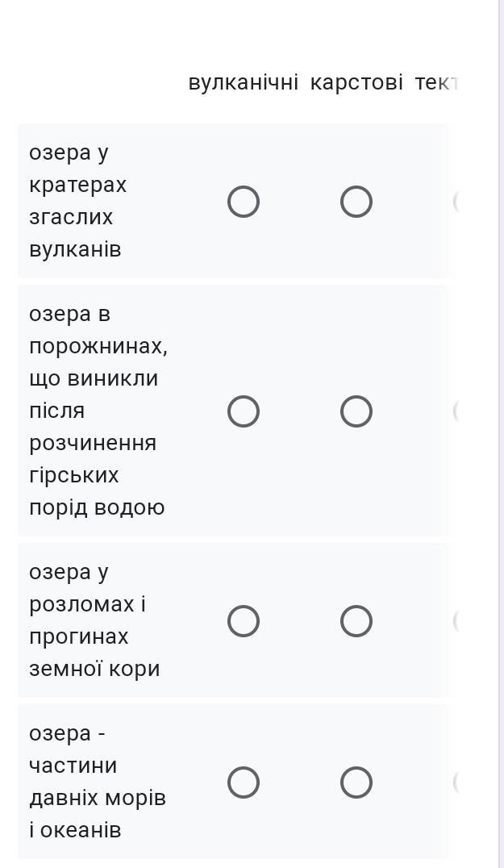
Task: Mark вулканічні for озера у розломах row
Action: [244, 621]
